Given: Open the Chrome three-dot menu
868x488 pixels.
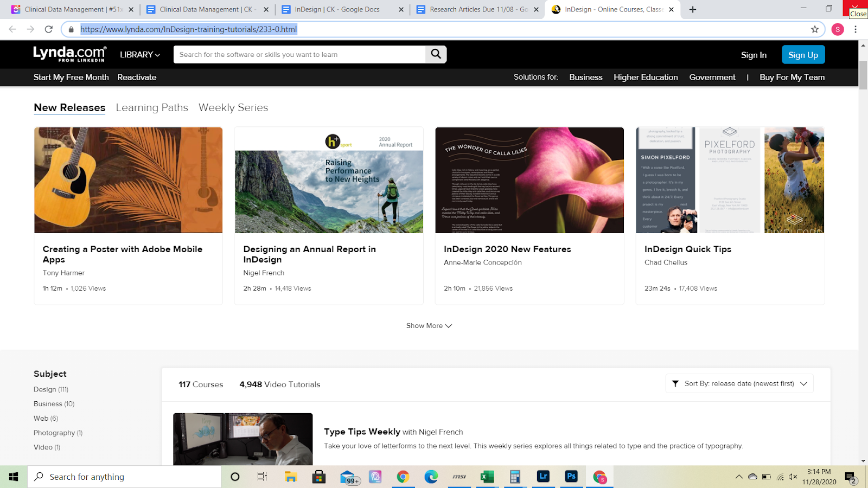Looking at the screenshot, I should (x=856, y=29).
